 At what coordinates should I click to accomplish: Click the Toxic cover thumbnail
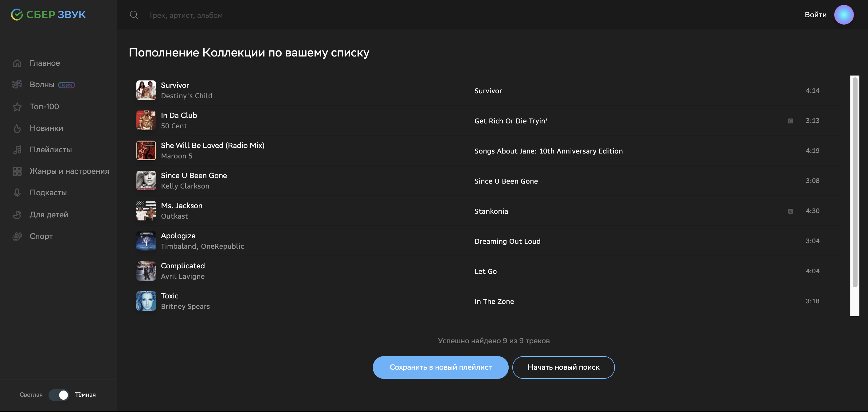(x=146, y=301)
